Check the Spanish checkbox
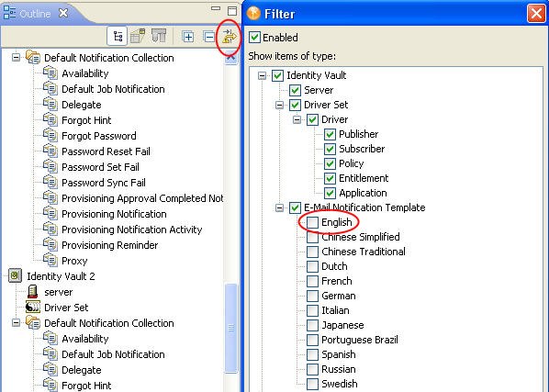Image resolution: width=549 pixels, height=392 pixels. tap(313, 354)
